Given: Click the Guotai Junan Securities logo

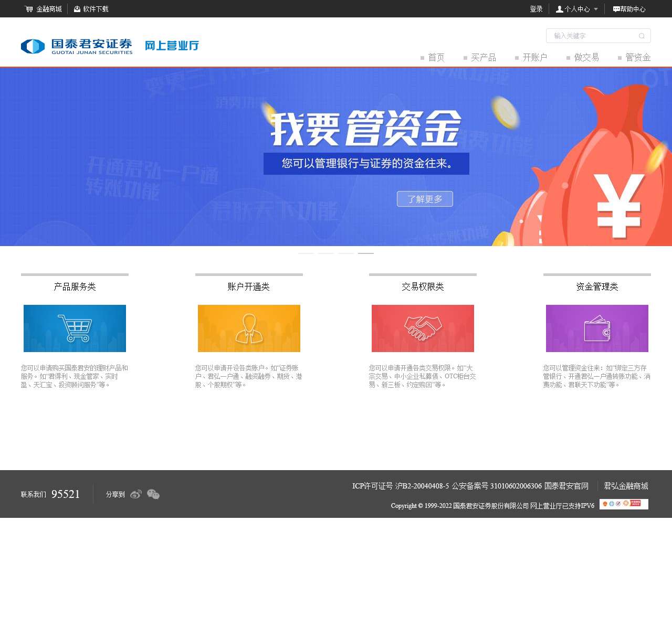Looking at the screenshot, I should 77,46.
